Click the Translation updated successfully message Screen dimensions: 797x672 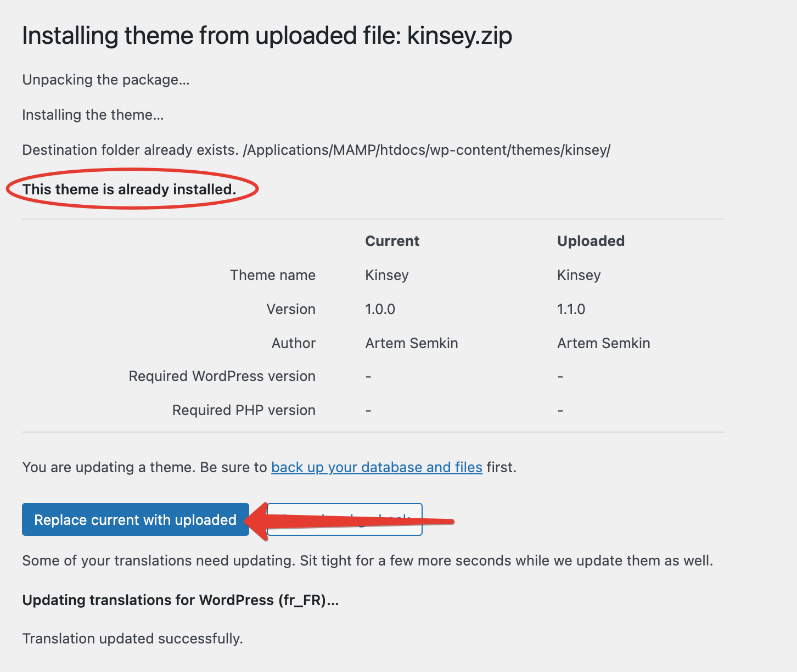click(x=132, y=639)
